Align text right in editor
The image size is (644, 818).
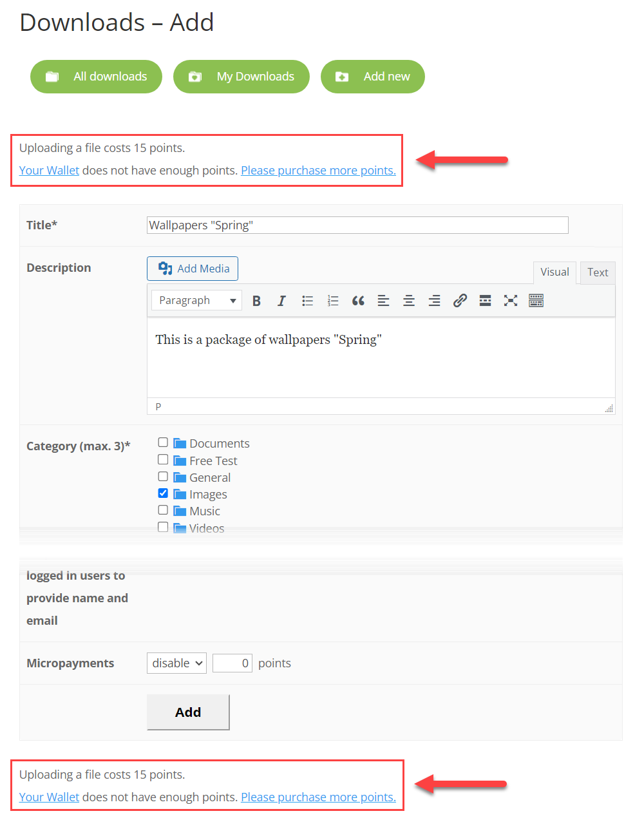tap(435, 301)
